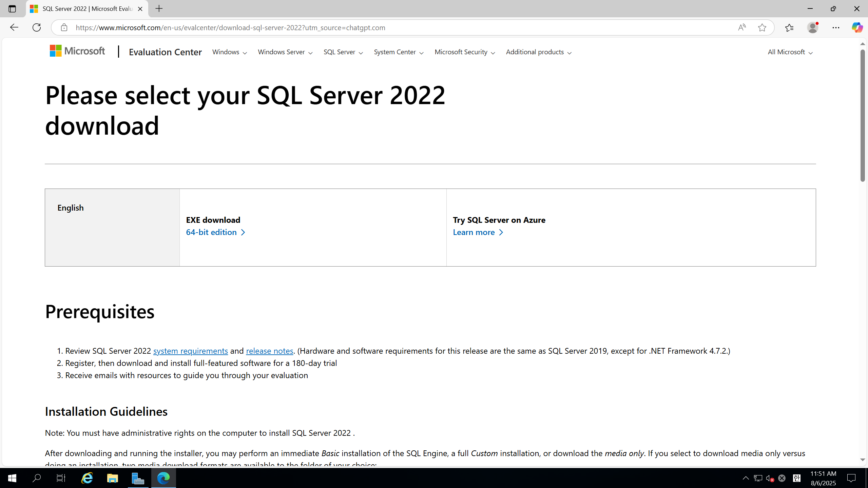View site information lock icon
868x488 pixels.
64,27
